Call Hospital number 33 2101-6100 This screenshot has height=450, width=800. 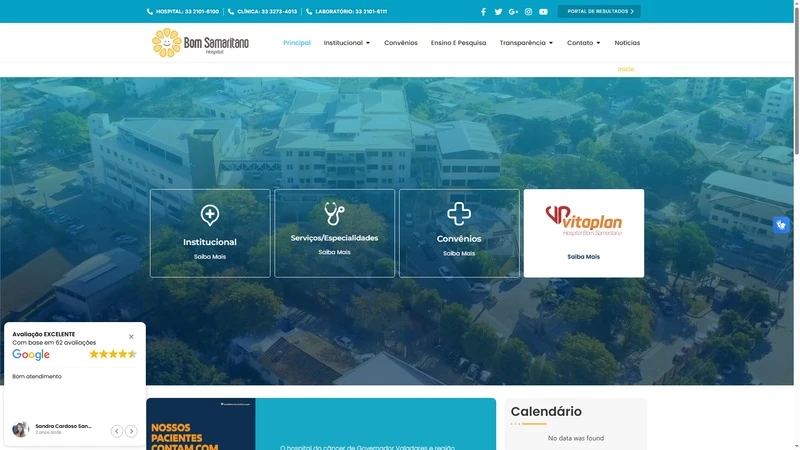187,11
